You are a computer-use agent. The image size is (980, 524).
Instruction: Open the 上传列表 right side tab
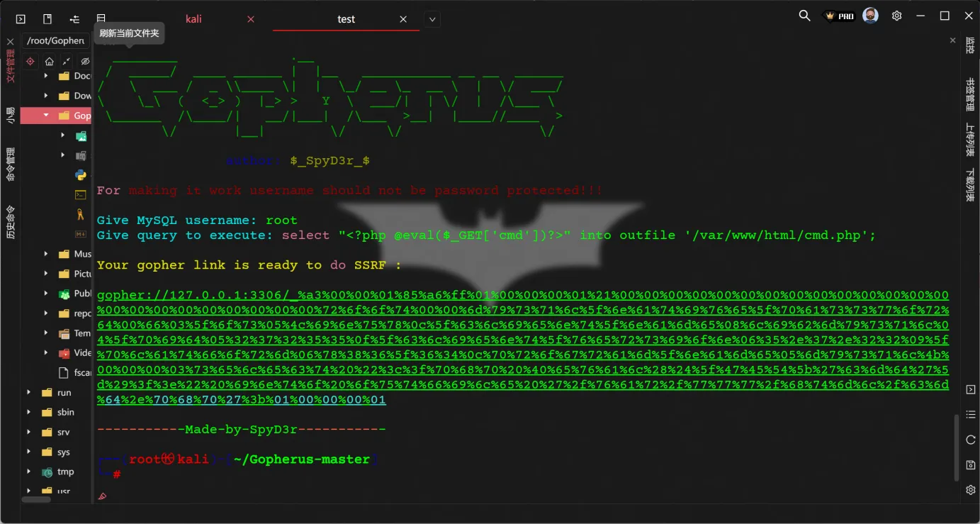pyautogui.click(x=970, y=140)
